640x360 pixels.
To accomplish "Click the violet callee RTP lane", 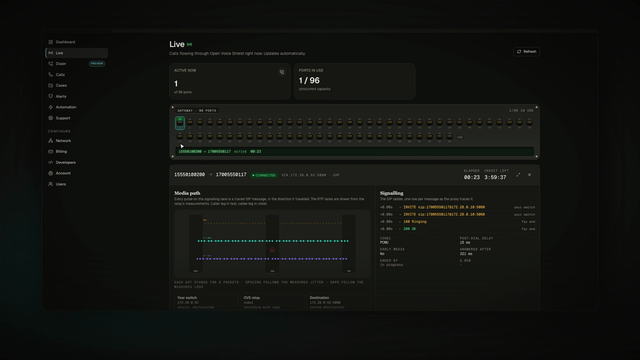I will (272, 258).
